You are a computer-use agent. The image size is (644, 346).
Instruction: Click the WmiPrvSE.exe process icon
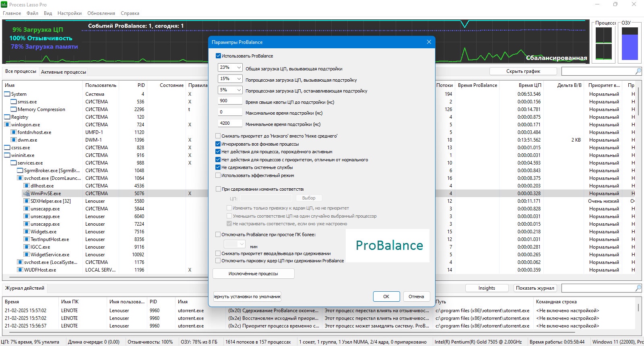(x=27, y=194)
